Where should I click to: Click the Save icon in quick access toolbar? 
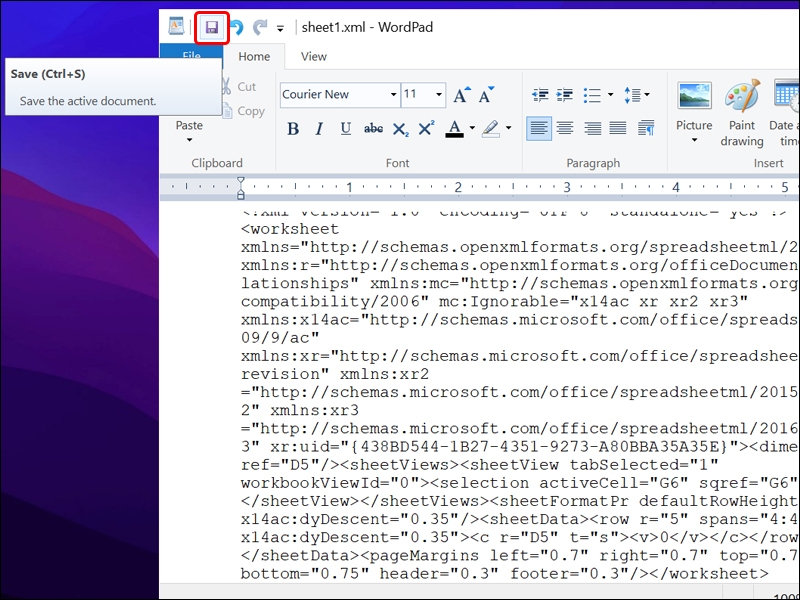click(x=212, y=27)
